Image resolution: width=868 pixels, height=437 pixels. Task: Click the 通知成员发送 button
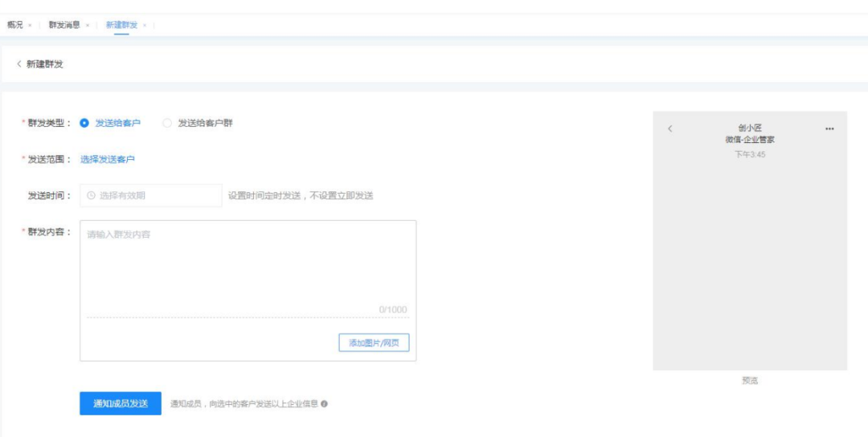[121, 403]
